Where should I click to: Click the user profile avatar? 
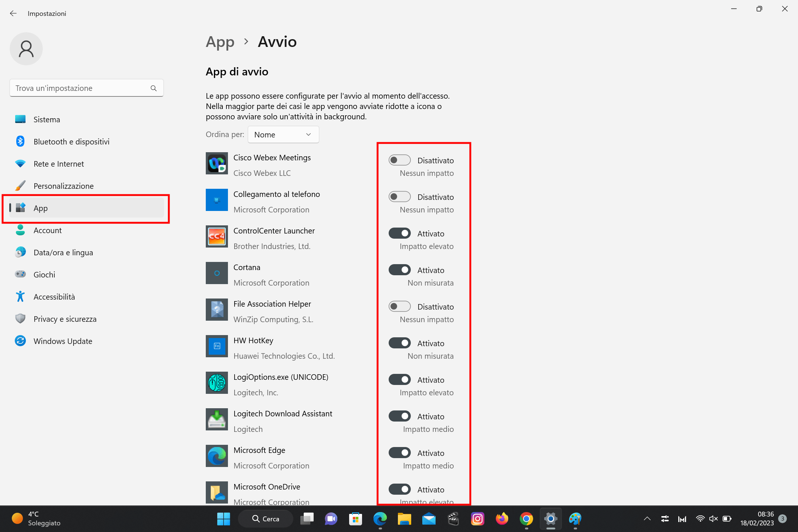coord(26,48)
